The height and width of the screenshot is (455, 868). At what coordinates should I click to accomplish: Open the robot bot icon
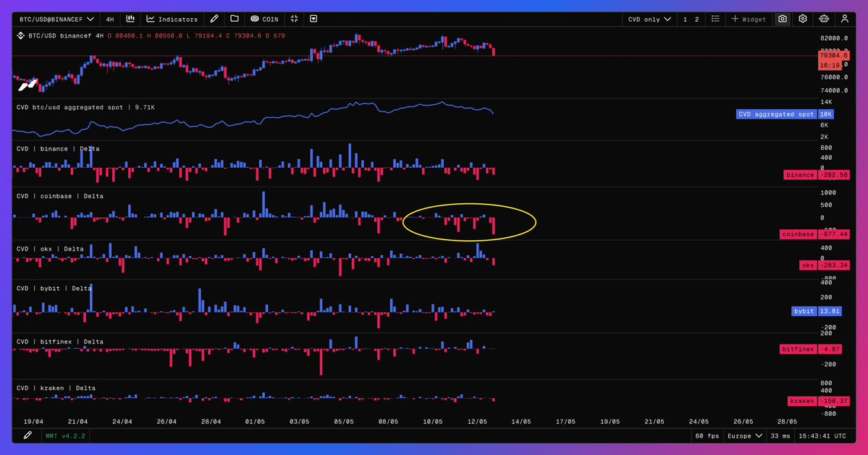click(824, 19)
